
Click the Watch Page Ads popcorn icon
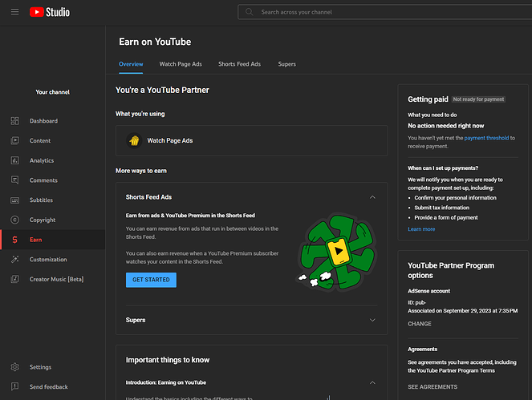134,140
